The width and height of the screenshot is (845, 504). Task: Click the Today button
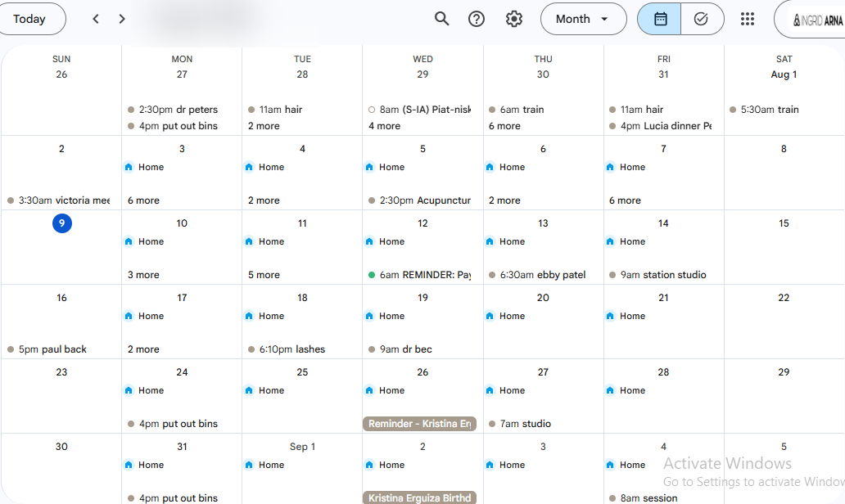click(x=30, y=19)
